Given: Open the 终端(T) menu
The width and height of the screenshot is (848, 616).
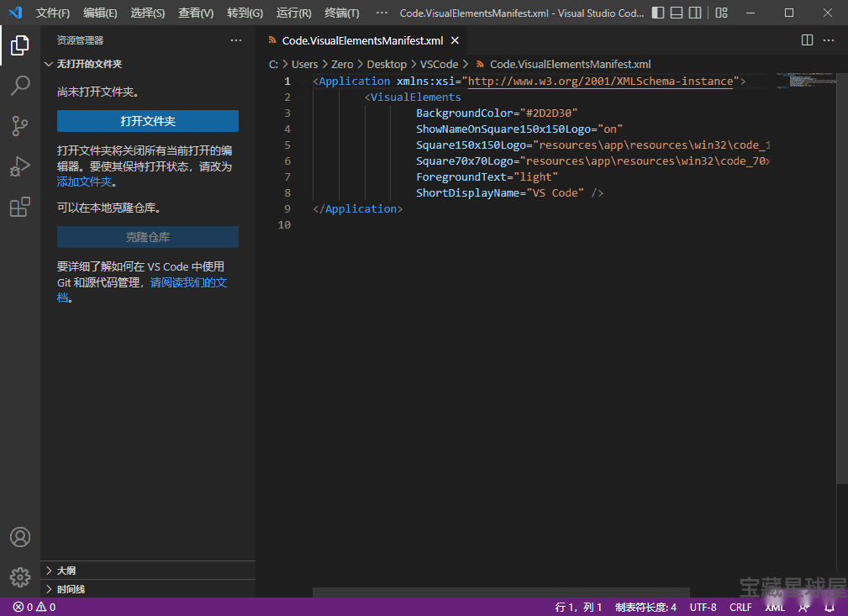Looking at the screenshot, I should (x=342, y=13).
